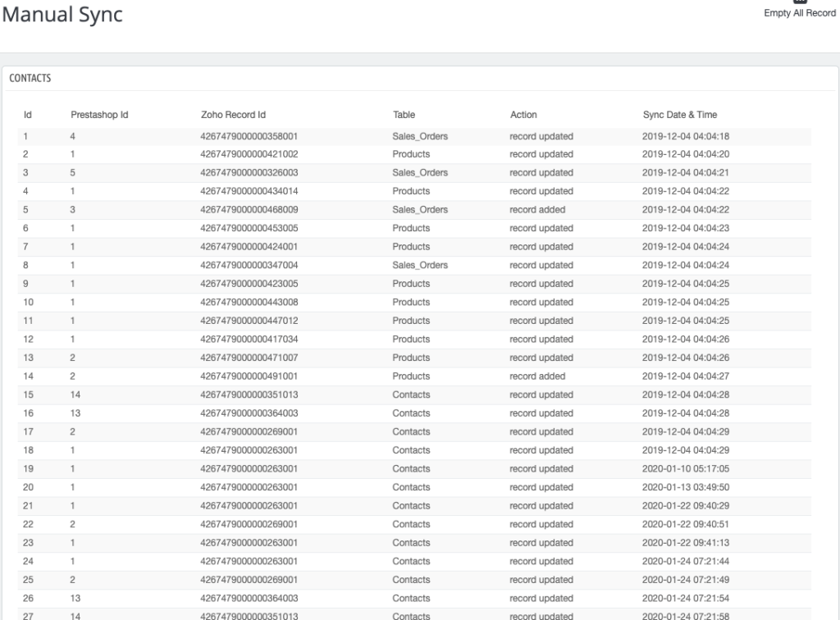This screenshot has width=840, height=620.
Task: Click Zoho record id 4267479000000347004
Action: (249, 265)
